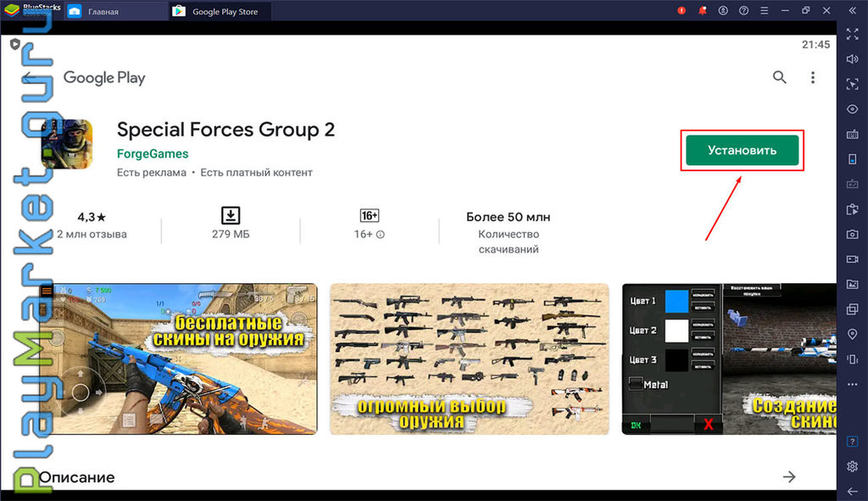Viewport: 868px width, 501px height.
Task: Click the volume speaker icon in sidebar
Action: [853, 59]
